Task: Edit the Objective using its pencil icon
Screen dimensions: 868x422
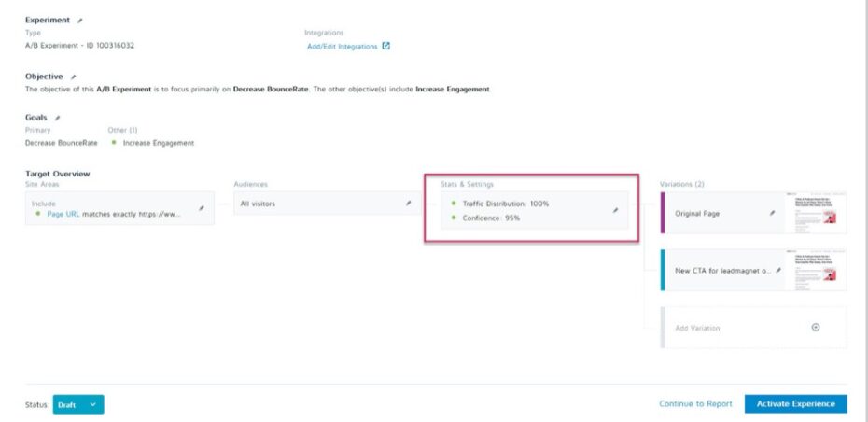Action: coord(74,77)
